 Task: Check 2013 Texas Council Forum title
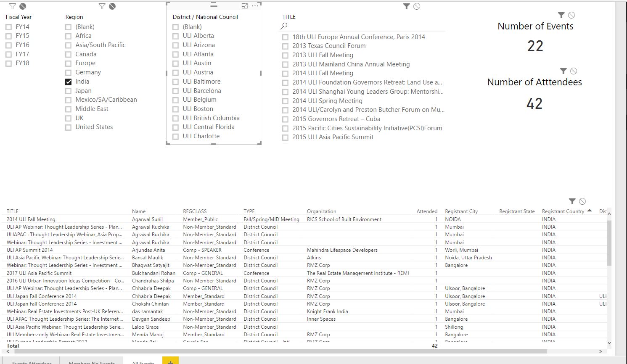[x=285, y=46]
